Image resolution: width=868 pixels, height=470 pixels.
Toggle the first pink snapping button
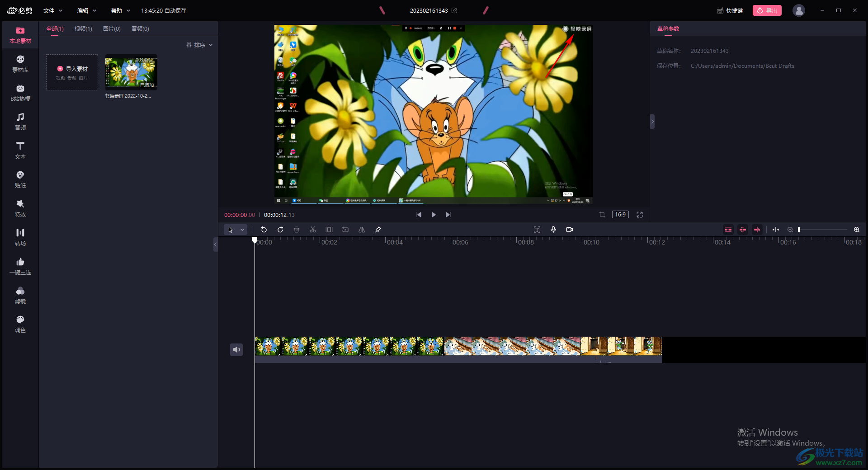pyautogui.click(x=728, y=230)
